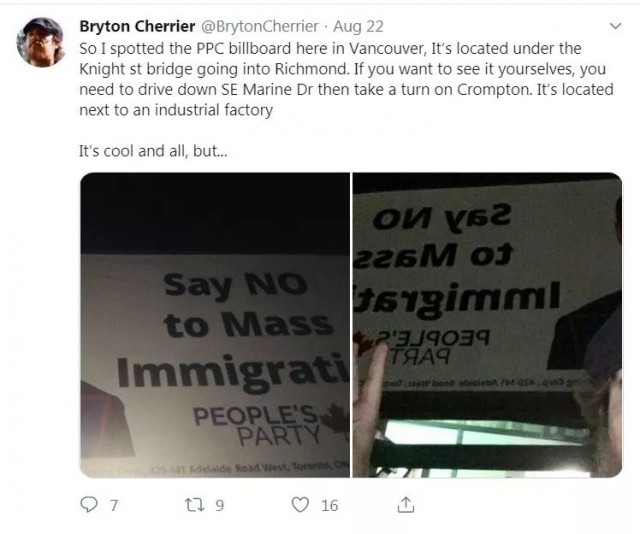The height and width of the screenshot is (534, 640).
Task: View the left 'Say NO to Mass' photo
Action: click(215, 325)
